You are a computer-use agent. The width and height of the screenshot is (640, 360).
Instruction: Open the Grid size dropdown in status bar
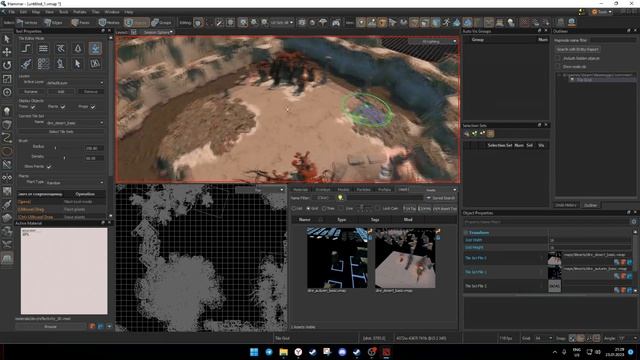tap(543, 338)
